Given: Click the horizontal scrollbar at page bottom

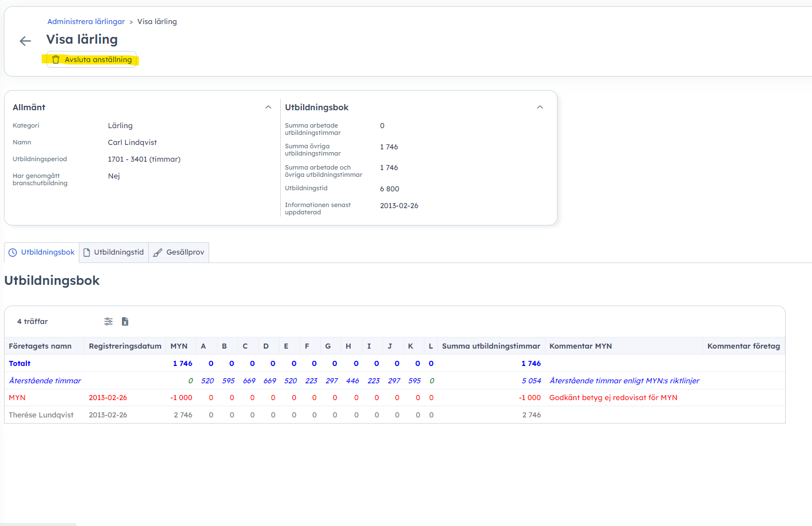Looking at the screenshot, I should coord(38,524).
